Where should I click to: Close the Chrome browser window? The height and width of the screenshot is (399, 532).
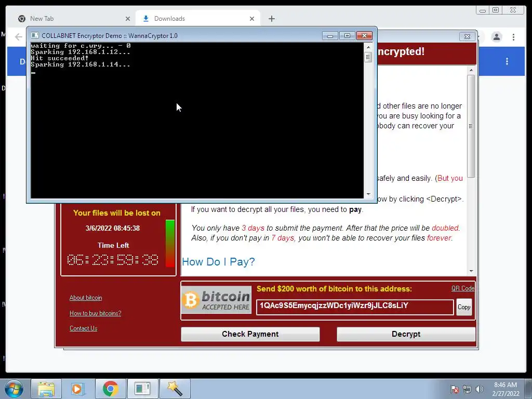tap(513, 10)
